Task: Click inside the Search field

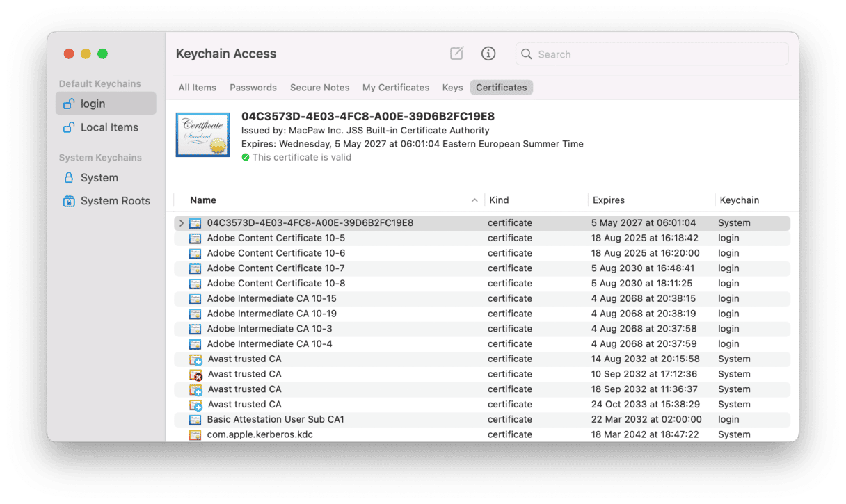Action: [652, 54]
